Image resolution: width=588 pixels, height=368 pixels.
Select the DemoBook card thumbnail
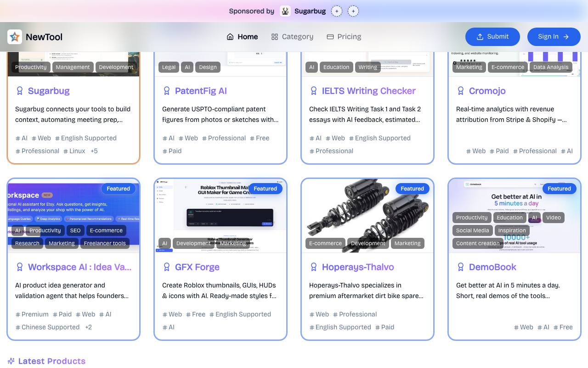514,216
